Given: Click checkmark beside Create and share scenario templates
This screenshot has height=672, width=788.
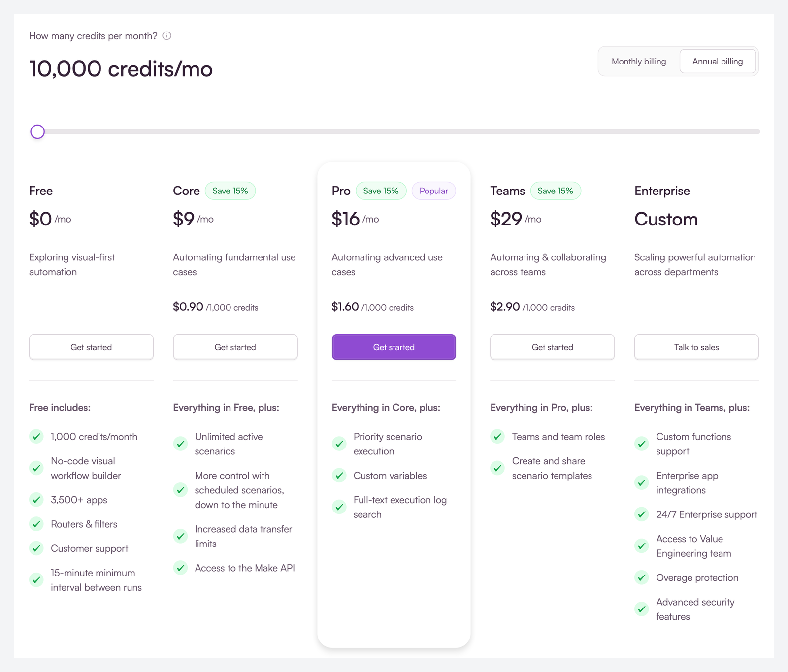Looking at the screenshot, I should pyautogui.click(x=498, y=468).
